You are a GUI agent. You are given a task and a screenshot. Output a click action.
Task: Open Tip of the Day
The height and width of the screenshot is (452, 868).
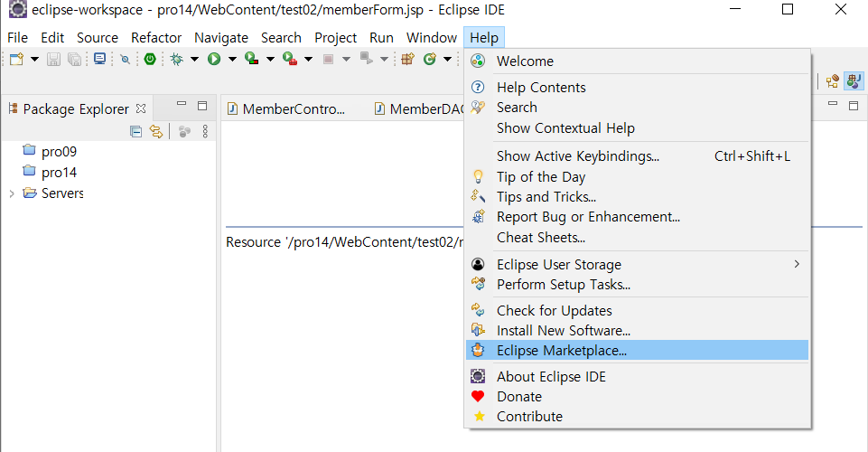[x=637, y=176]
